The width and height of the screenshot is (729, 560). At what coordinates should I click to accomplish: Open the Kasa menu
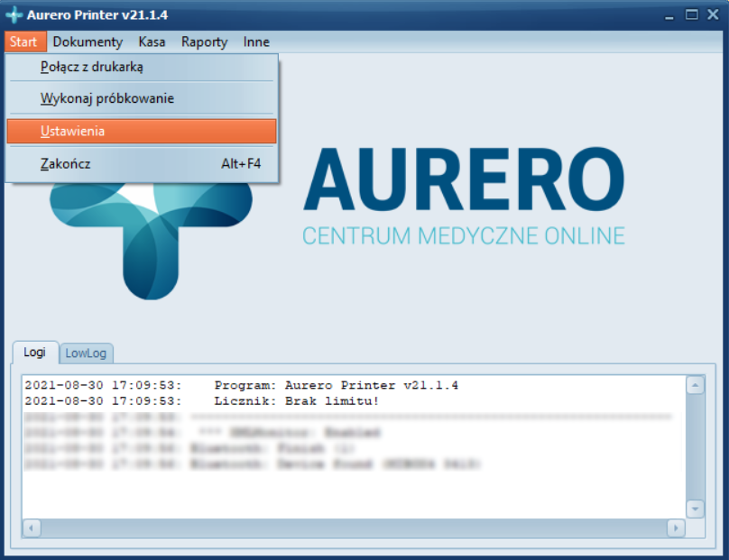click(x=152, y=41)
